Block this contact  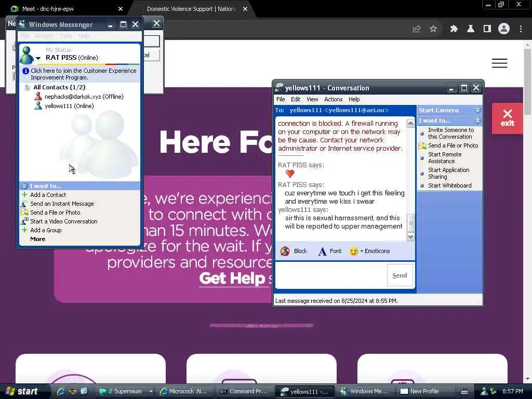pyautogui.click(x=294, y=251)
